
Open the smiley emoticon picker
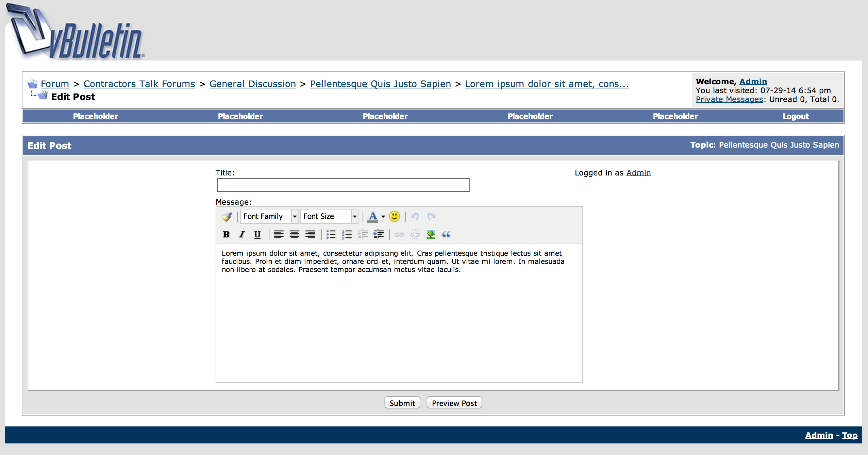[394, 216]
